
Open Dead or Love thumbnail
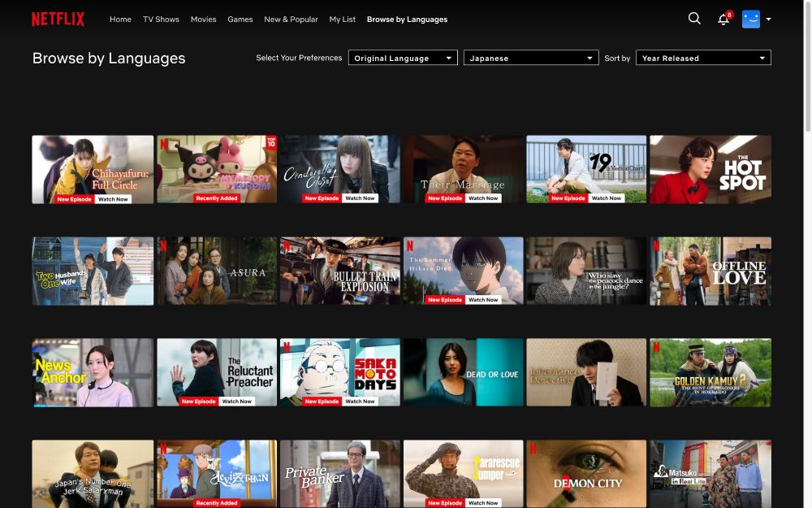(464, 373)
